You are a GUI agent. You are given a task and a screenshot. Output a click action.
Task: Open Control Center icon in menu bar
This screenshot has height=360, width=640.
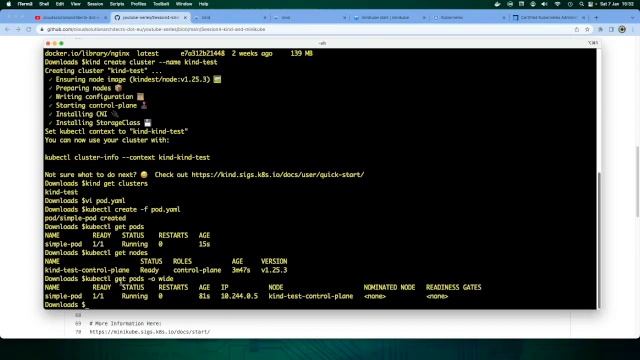[591, 4]
